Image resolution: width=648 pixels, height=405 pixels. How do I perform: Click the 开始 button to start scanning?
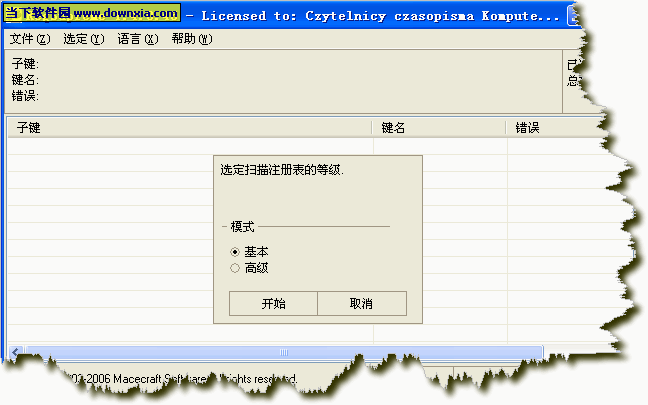pos(273,304)
